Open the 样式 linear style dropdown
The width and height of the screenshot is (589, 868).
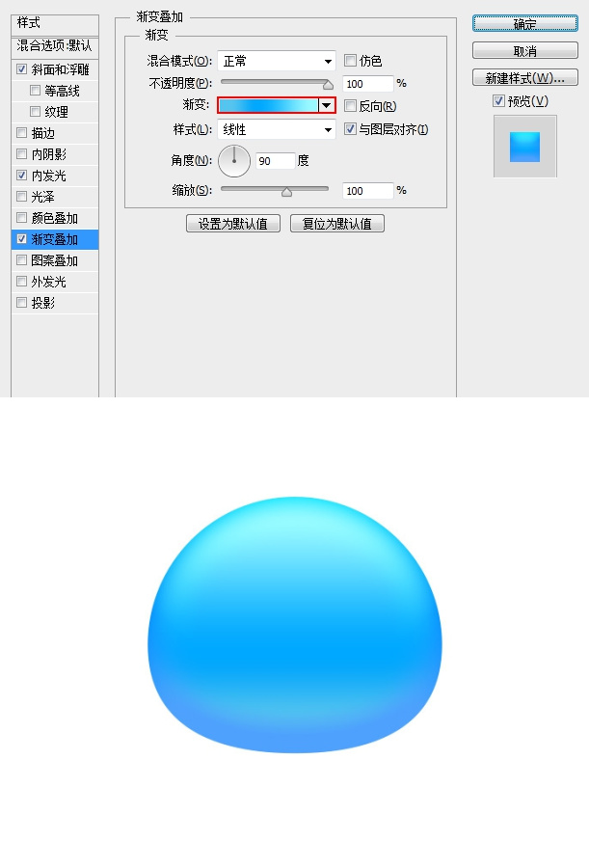[277, 129]
